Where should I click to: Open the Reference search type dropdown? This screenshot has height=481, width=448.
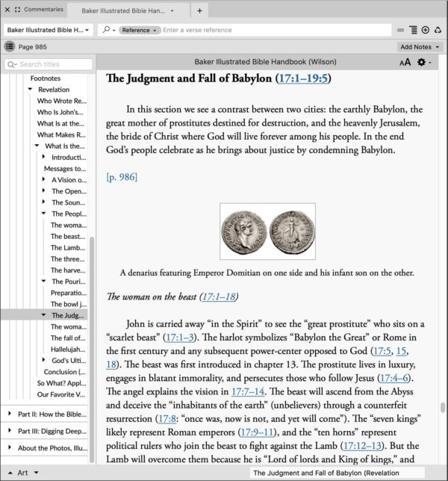pyautogui.click(x=139, y=30)
